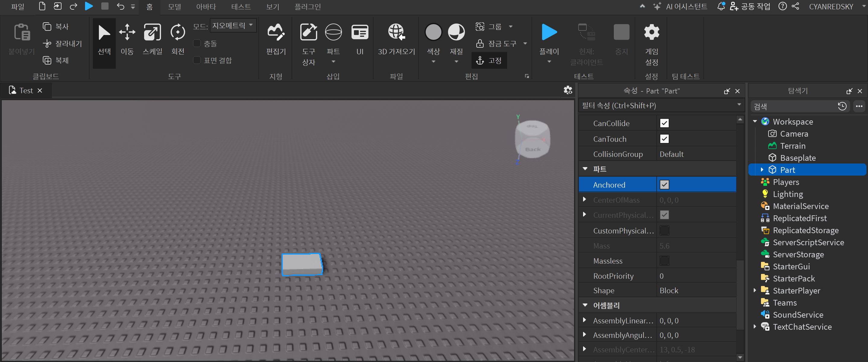The width and height of the screenshot is (868, 362).
Task: Open the 플러그인 ribbon tab
Action: point(307,7)
